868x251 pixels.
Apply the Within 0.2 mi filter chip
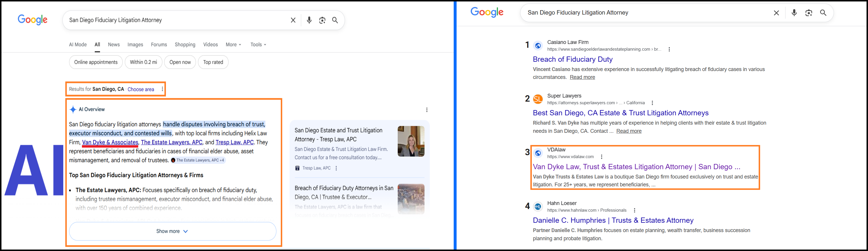[x=143, y=62]
